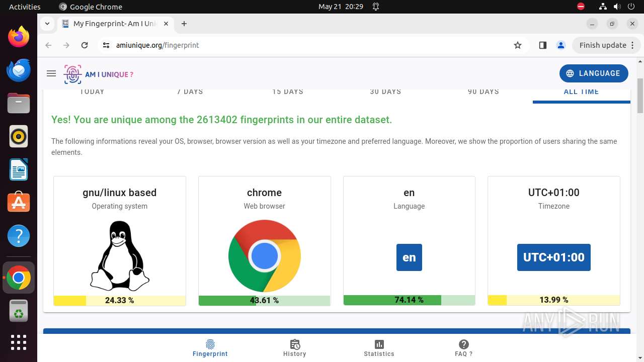Click the blue 'en' language badge

[x=409, y=257]
